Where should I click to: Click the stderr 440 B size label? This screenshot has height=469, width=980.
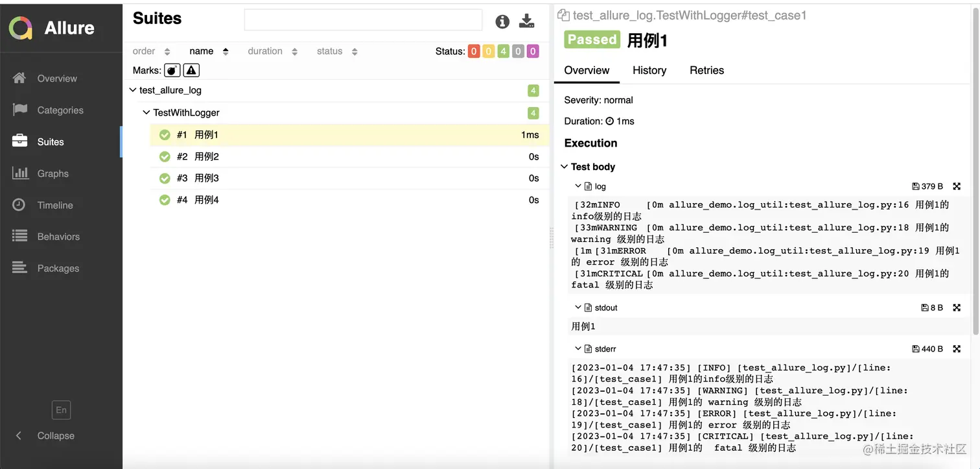click(927, 349)
